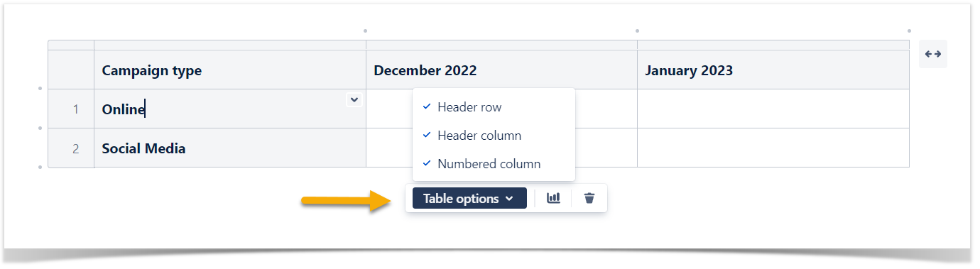Image resolution: width=980 pixels, height=269 pixels.
Task: Click the Social Media cell
Action: click(x=230, y=148)
